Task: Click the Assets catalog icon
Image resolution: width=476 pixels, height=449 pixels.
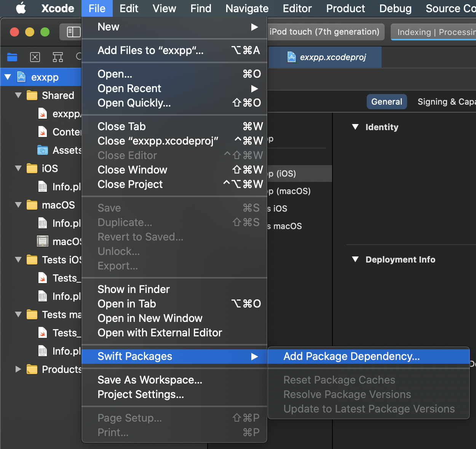Action: click(x=43, y=150)
